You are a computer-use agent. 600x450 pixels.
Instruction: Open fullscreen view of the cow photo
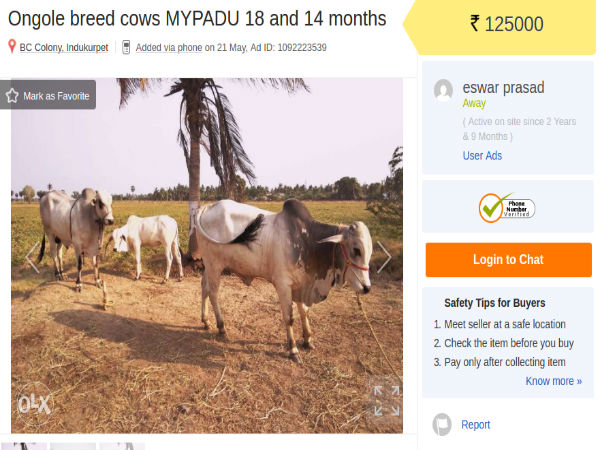pyautogui.click(x=386, y=400)
